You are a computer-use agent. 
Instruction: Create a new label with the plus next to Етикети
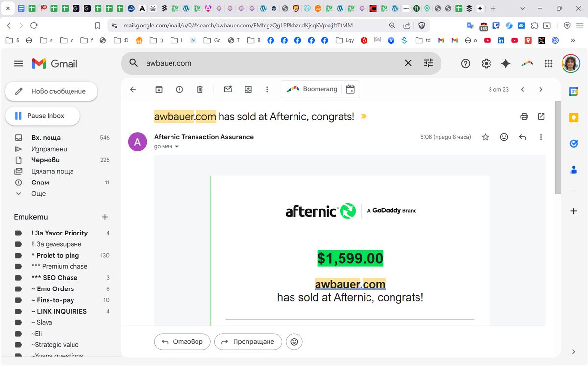click(x=104, y=217)
